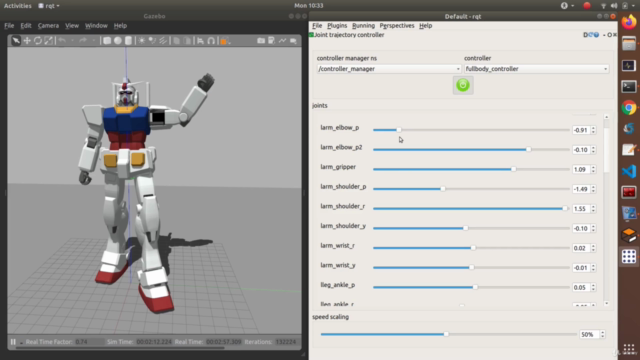
Task: Click the lleg_ankle_p spinbox arrows
Action: pyautogui.click(x=593, y=287)
